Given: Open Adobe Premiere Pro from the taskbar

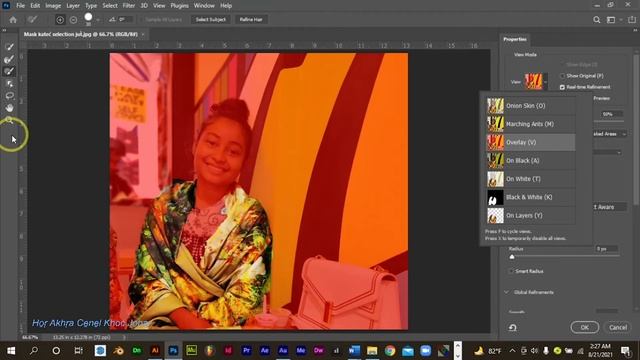Looking at the screenshot, I should click(247, 350).
